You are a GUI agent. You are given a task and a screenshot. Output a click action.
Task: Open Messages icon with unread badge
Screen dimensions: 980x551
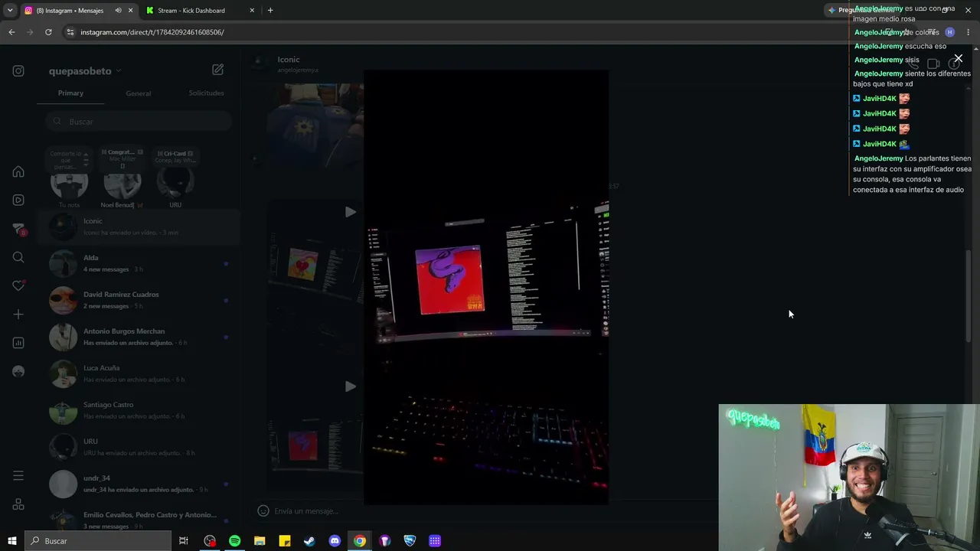tap(19, 229)
